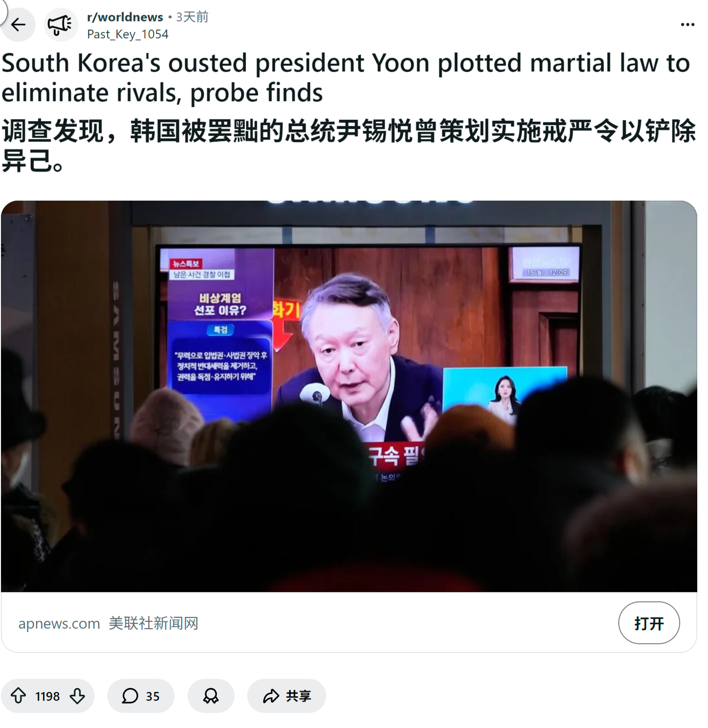The width and height of the screenshot is (708, 728).
Task: Open the apnews.com source link
Action: point(59,623)
